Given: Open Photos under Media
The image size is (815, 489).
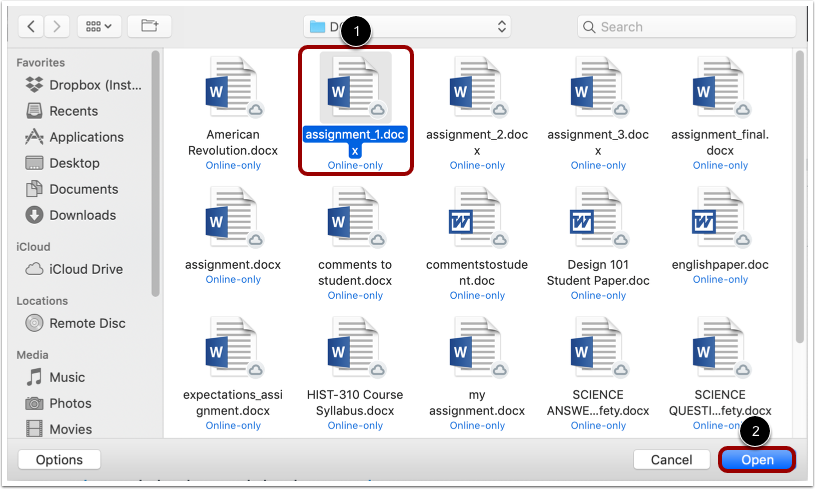Looking at the screenshot, I should pyautogui.click(x=59, y=403).
